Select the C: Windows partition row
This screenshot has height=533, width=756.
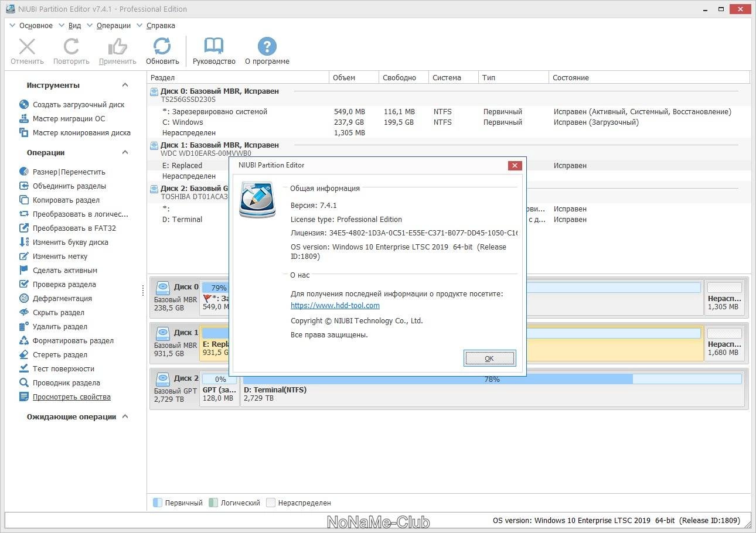448,122
